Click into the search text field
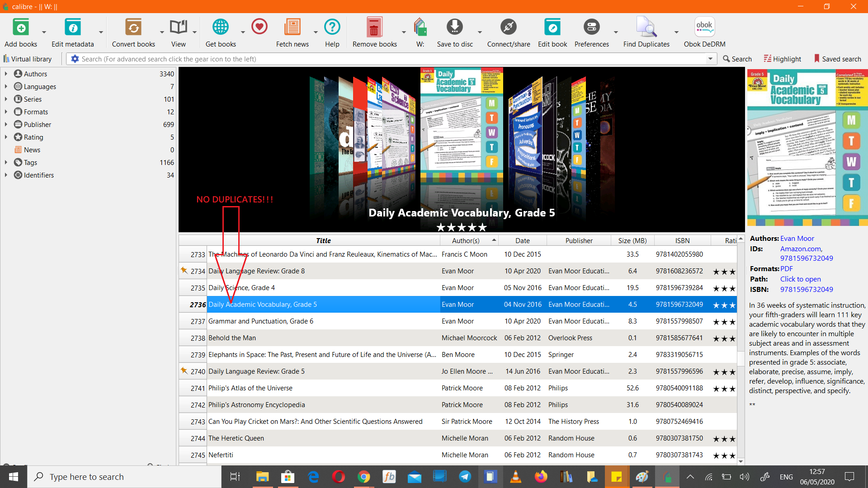This screenshot has width=868, height=488. pyautogui.click(x=389, y=59)
